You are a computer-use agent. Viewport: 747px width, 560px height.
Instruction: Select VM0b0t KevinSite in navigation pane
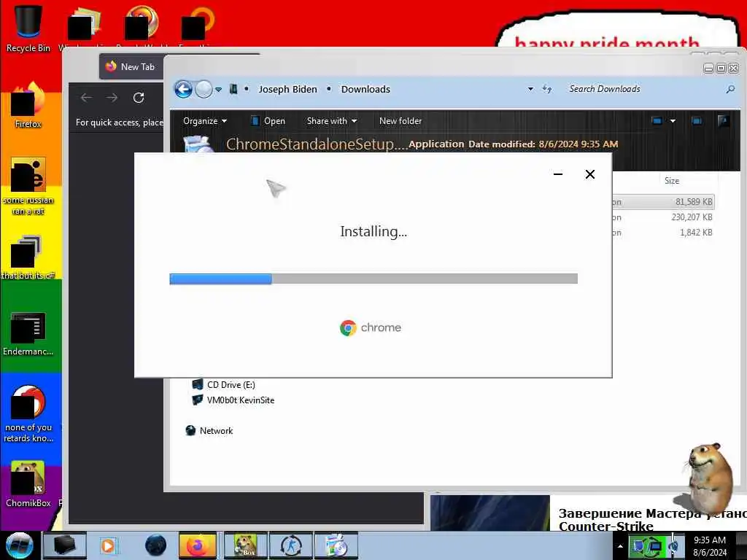point(233,400)
